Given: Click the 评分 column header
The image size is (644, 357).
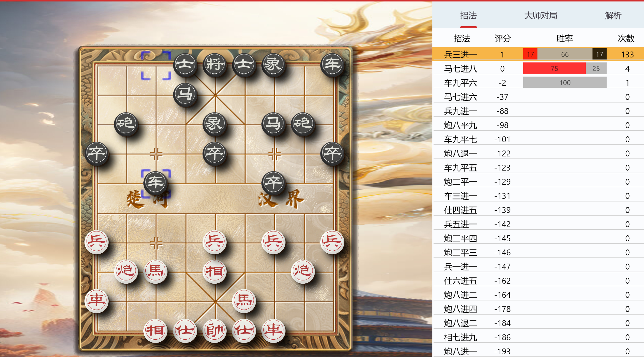Looking at the screenshot, I should click(502, 38).
